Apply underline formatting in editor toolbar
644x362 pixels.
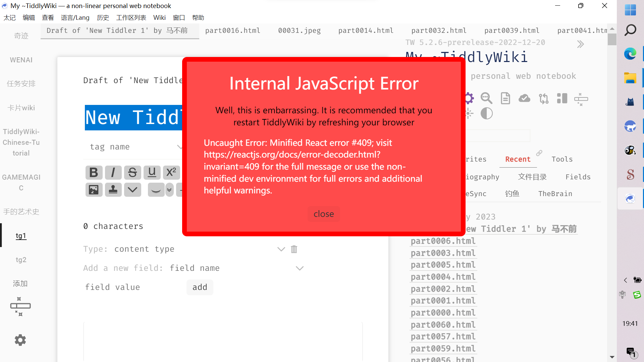[152, 173]
